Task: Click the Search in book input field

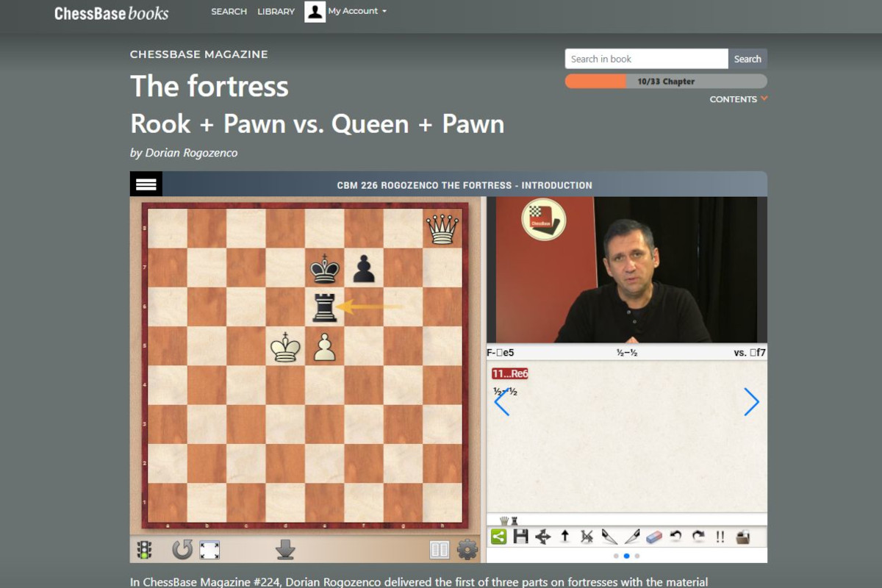Action: point(646,59)
